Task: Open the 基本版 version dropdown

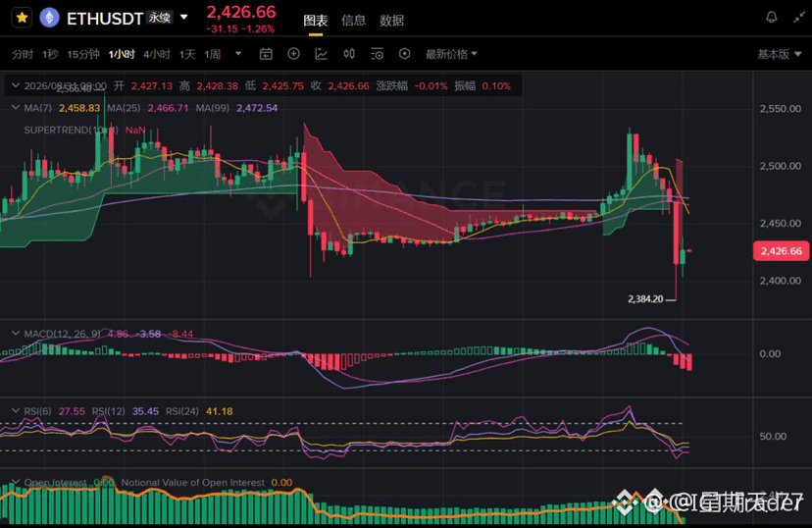Action: click(x=780, y=54)
